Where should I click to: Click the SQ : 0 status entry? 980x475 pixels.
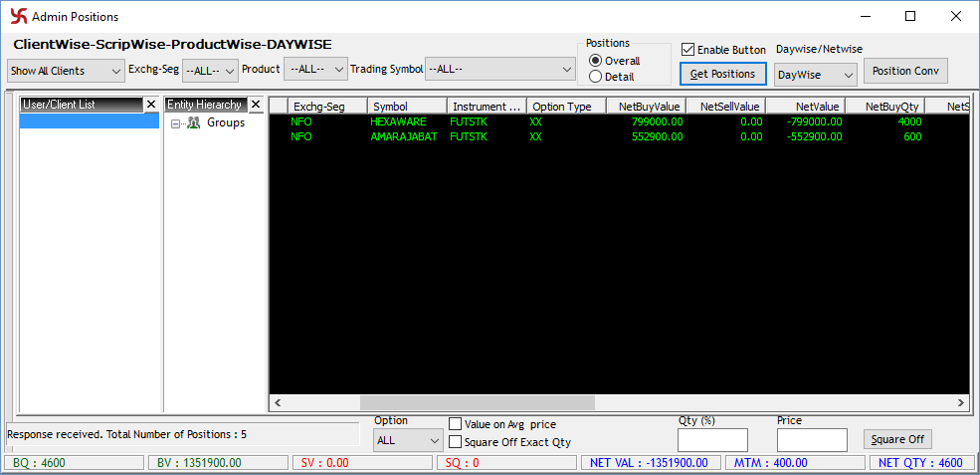(x=506, y=463)
